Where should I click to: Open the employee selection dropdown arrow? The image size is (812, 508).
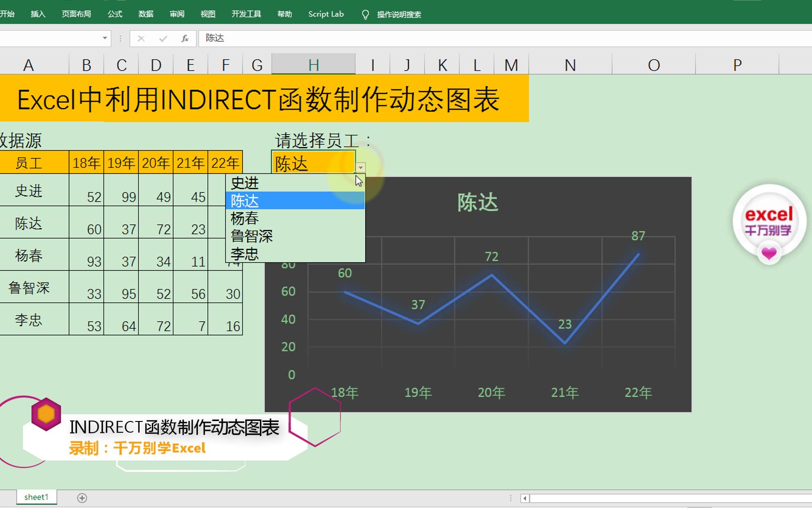[360, 167]
